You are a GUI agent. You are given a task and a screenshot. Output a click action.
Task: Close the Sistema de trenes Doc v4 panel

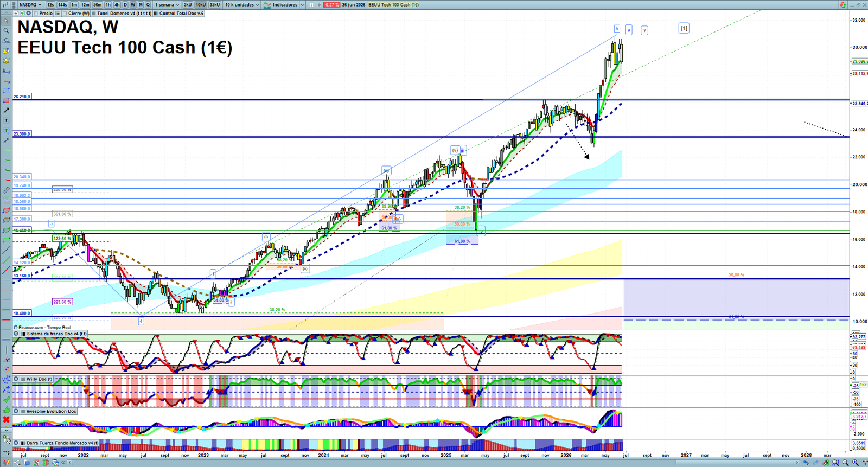click(16, 334)
